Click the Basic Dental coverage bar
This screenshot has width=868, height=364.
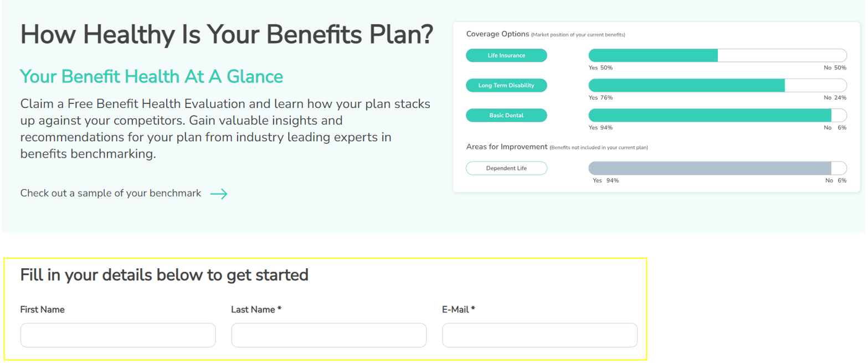coord(717,115)
